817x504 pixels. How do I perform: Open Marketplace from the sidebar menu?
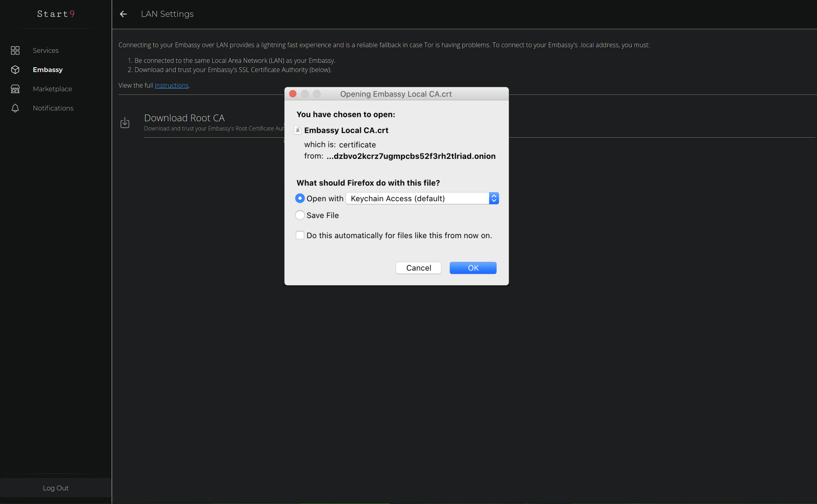52,89
